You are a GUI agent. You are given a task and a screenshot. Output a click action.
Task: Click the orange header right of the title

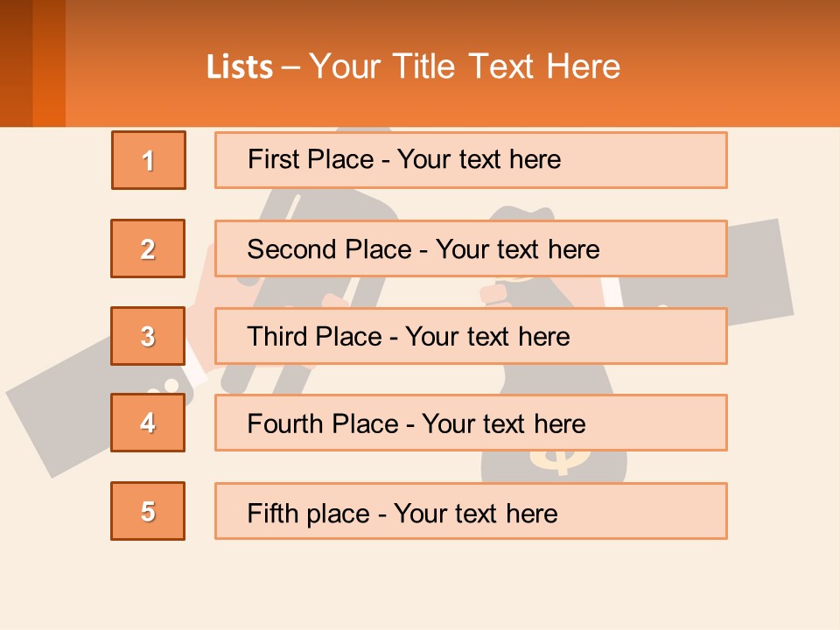(x=735, y=66)
